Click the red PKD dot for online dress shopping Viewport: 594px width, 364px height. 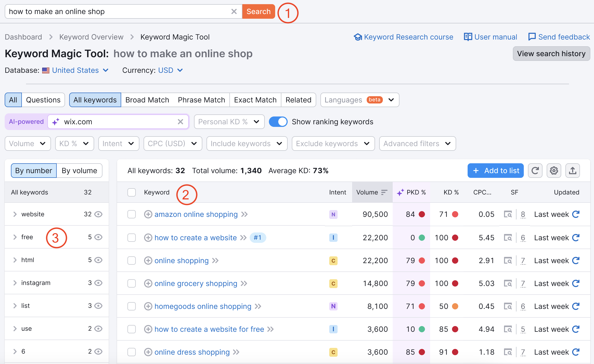[x=422, y=352]
